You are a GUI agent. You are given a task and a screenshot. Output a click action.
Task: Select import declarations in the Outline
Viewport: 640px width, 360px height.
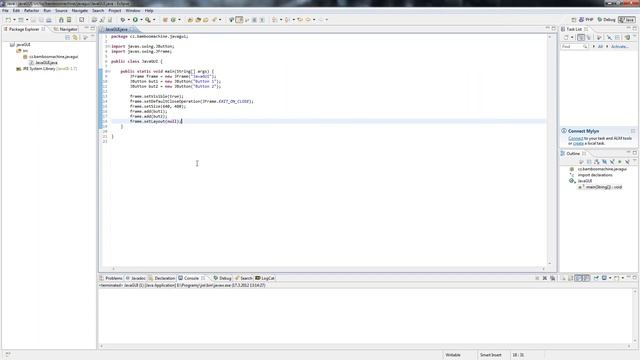pyautogui.click(x=595, y=175)
